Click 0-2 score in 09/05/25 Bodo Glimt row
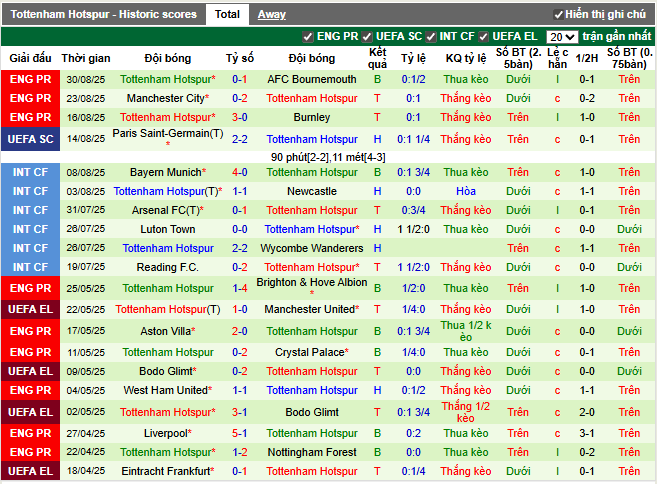The image size is (657, 484). 240,371
